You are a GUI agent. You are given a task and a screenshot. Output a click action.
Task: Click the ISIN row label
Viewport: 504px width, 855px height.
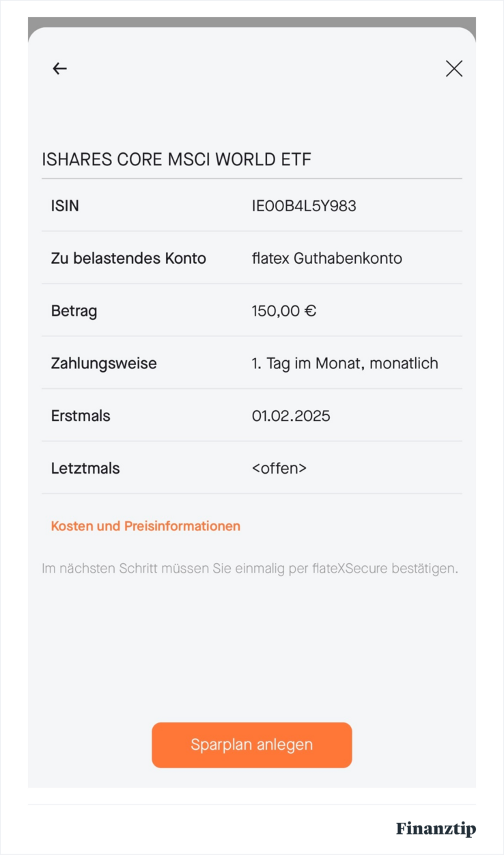click(65, 206)
